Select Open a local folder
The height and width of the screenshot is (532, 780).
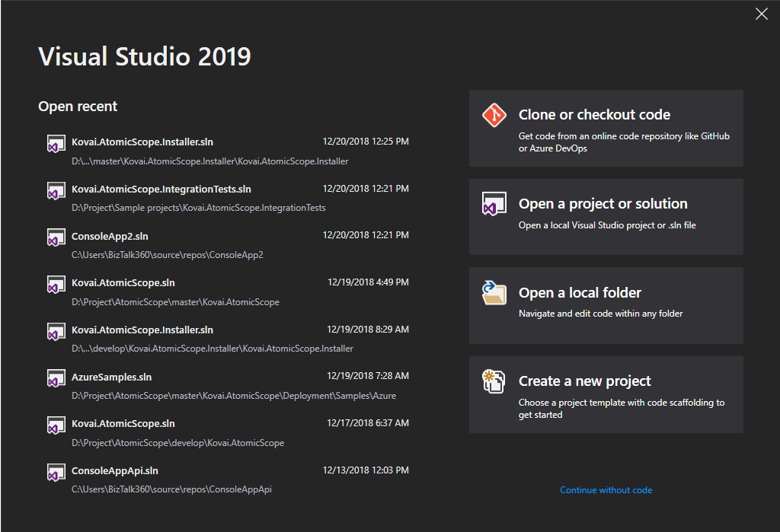coord(606,306)
